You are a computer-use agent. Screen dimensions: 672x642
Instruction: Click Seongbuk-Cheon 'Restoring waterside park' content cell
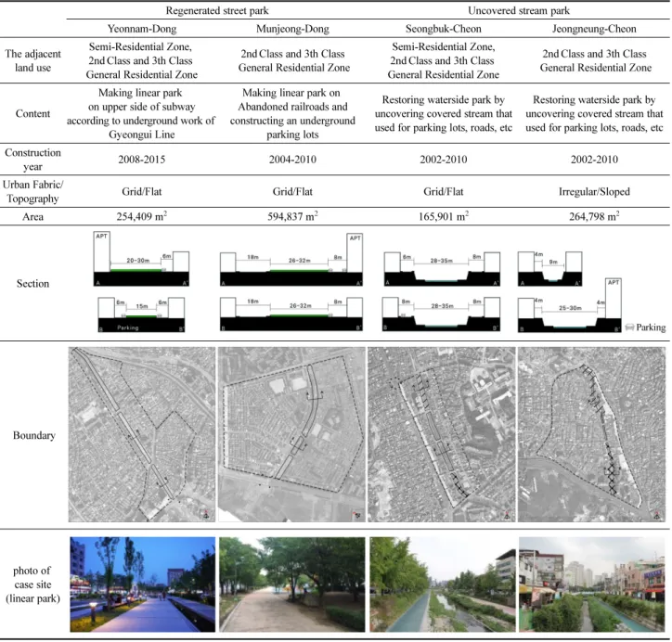[444, 113]
